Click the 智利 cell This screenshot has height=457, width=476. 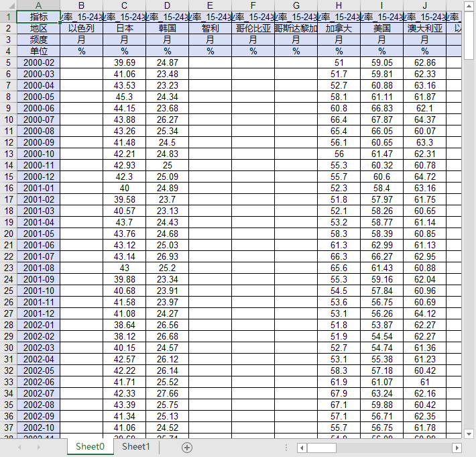click(x=210, y=28)
